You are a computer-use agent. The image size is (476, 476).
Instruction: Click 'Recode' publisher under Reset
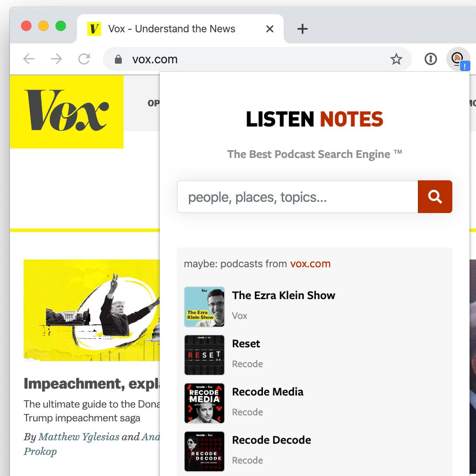point(247,364)
